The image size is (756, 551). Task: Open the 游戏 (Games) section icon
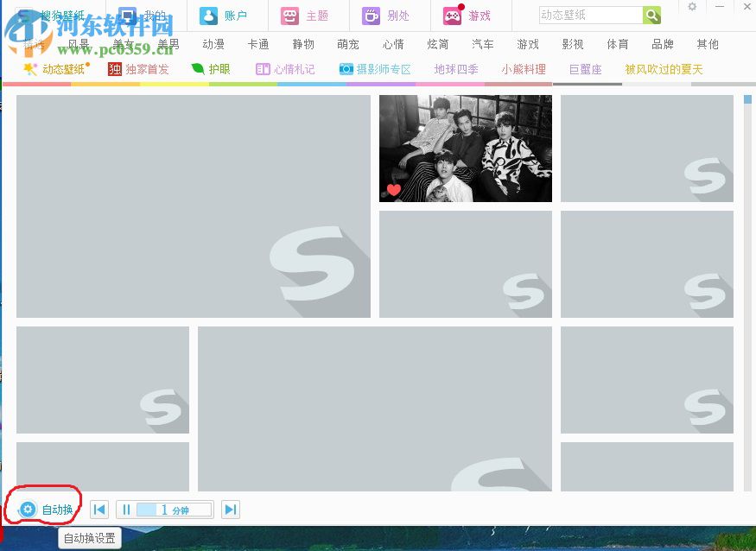click(453, 15)
